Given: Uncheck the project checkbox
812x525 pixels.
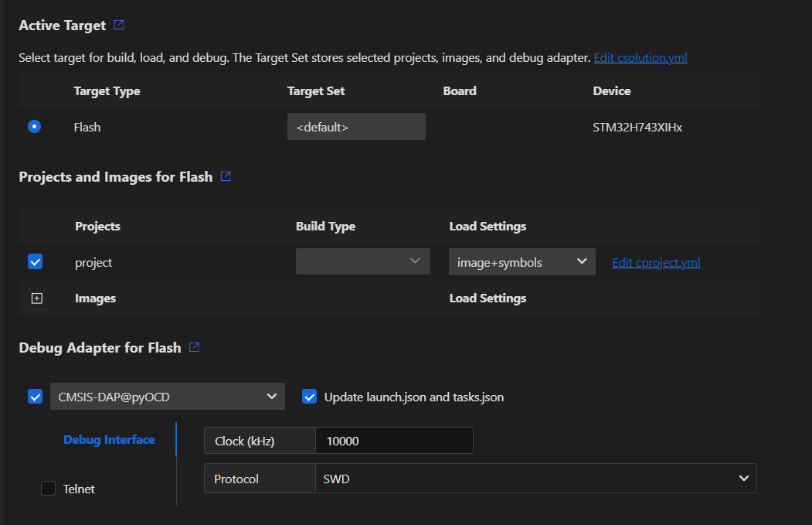Looking at the screenshot, I should (x=35, y=262).
